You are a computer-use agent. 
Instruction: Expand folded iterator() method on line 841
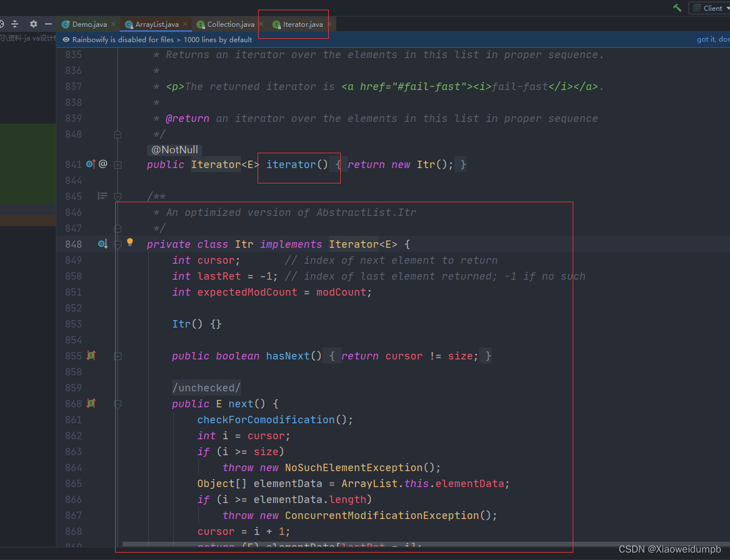(117, 165)
